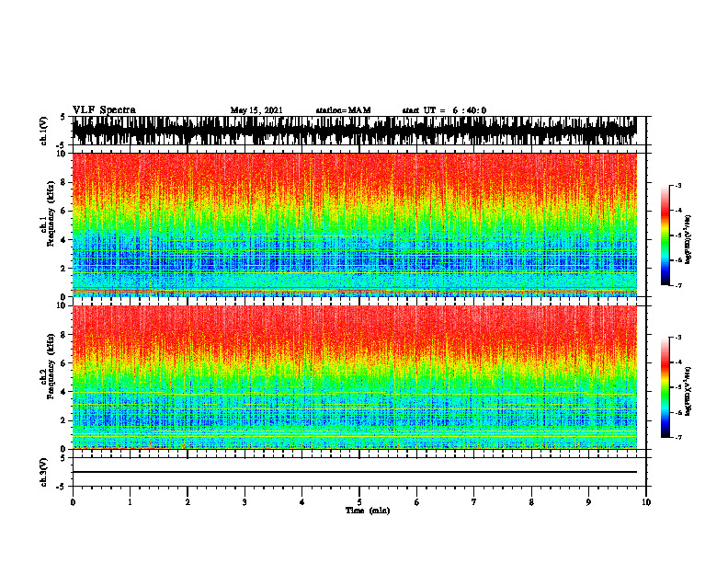Viewport: 728px width, 563px height.
Task: Click the "0" tick on the time axis
Action: pos(73,502)
